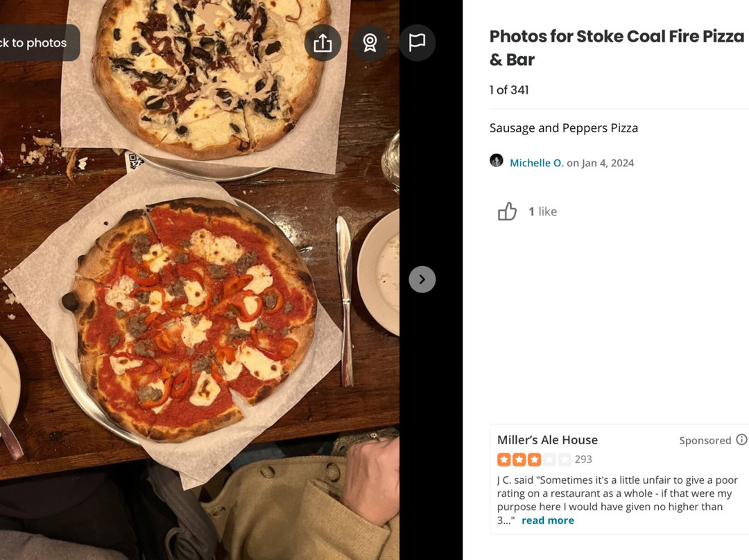
Task: Click the 1 like count
Action: point(542,211)
